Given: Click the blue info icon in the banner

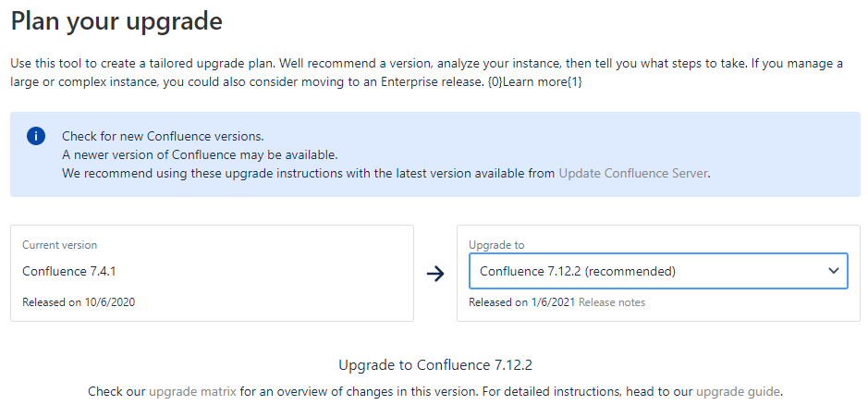Looking at the screenshot, I should pyautogui.click(x=36, y=136).
